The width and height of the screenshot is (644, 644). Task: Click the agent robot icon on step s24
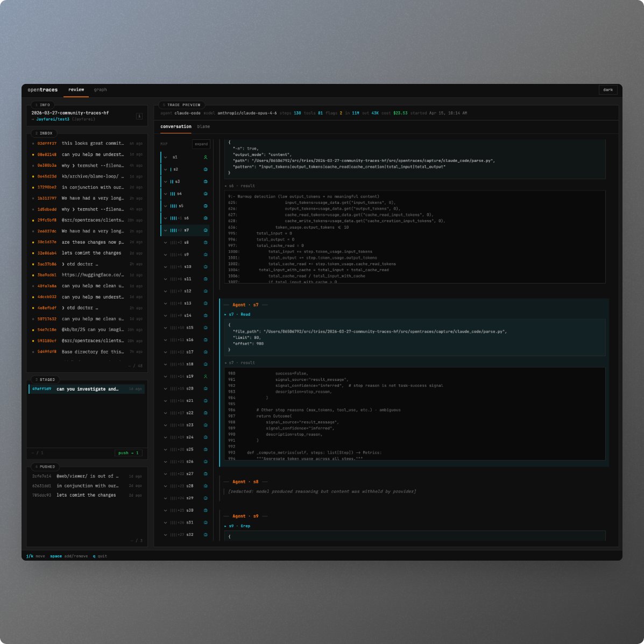click(206, 437)
